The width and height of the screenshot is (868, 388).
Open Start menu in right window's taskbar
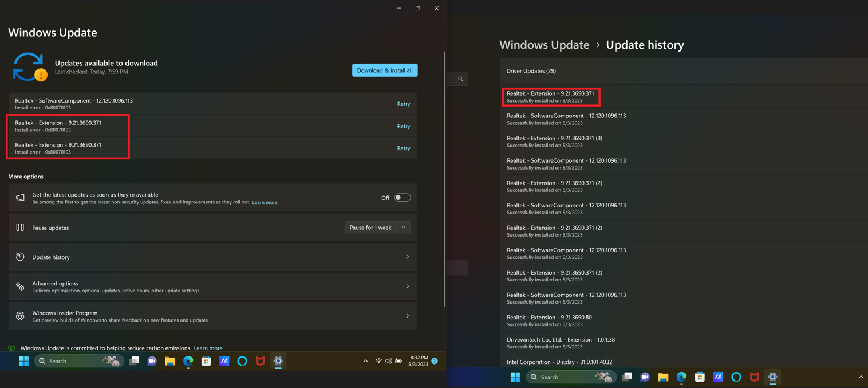515,377
